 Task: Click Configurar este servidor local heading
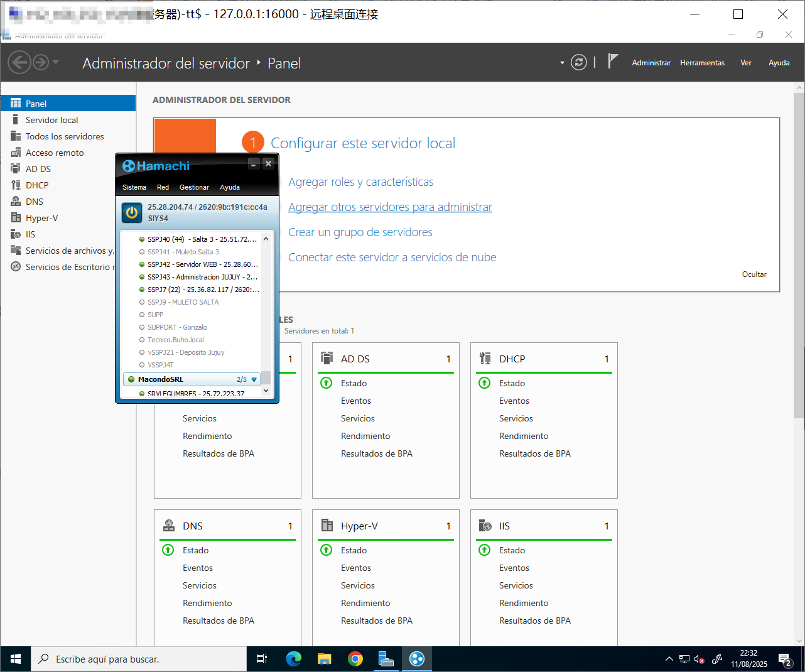click(363, 143)
